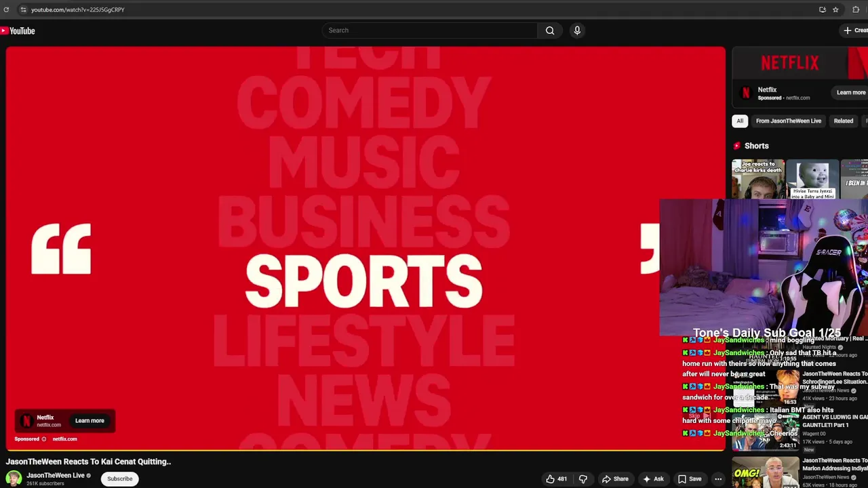This screenshot has height=488, width=868.
Task: Click video title JasonTheWeen Reacts To Kai Cenat Quitting
Action: [88, 462]
